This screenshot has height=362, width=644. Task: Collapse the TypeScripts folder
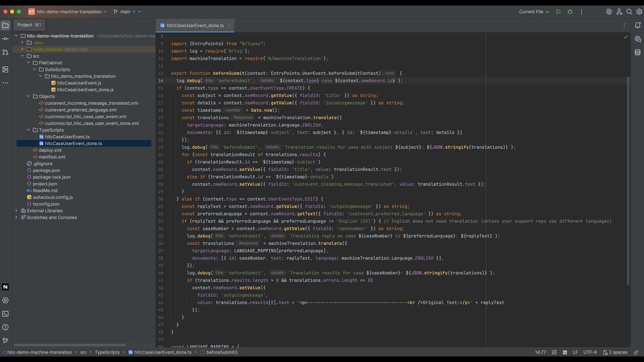point(28,130)
